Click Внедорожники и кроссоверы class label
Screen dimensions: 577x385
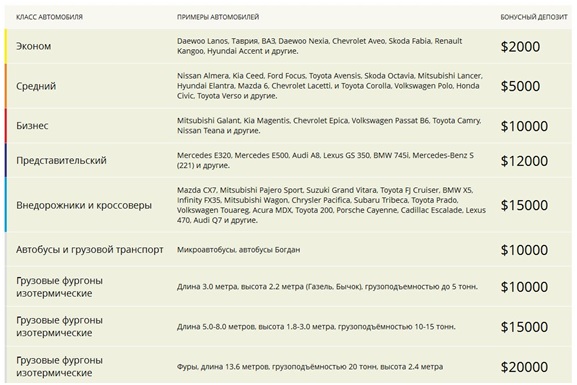pyautogui.click(x=84, y=205)
